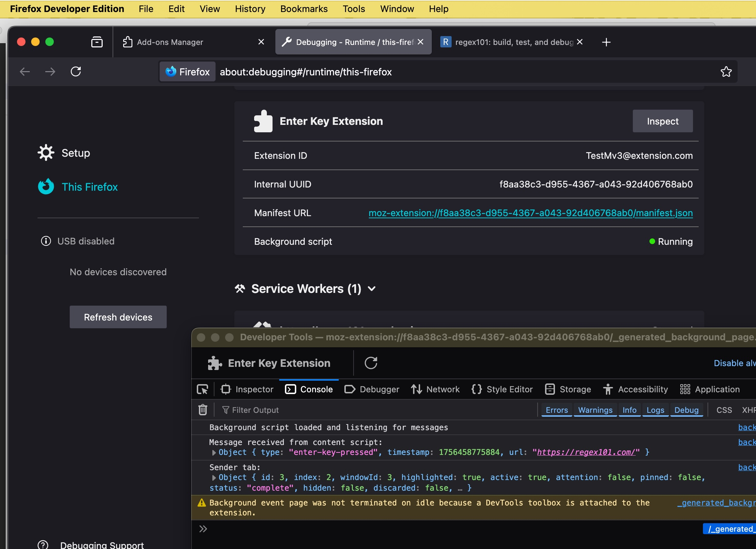Clear console output with trash icon
The image size is (756, 549).
[202, 410]
